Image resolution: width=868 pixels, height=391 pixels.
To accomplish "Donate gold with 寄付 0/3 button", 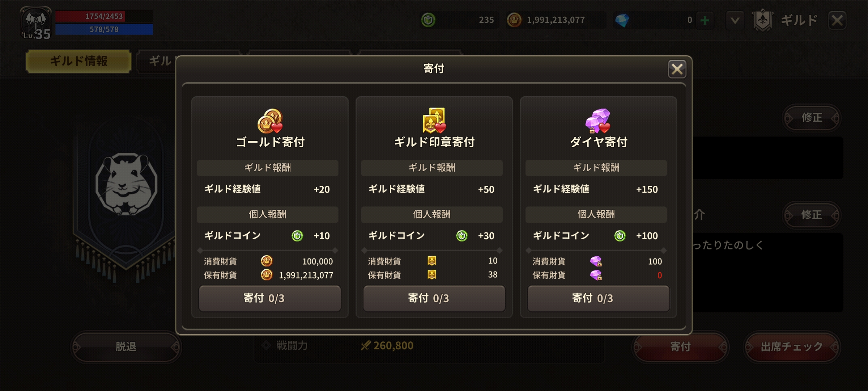I will [270, 298].
